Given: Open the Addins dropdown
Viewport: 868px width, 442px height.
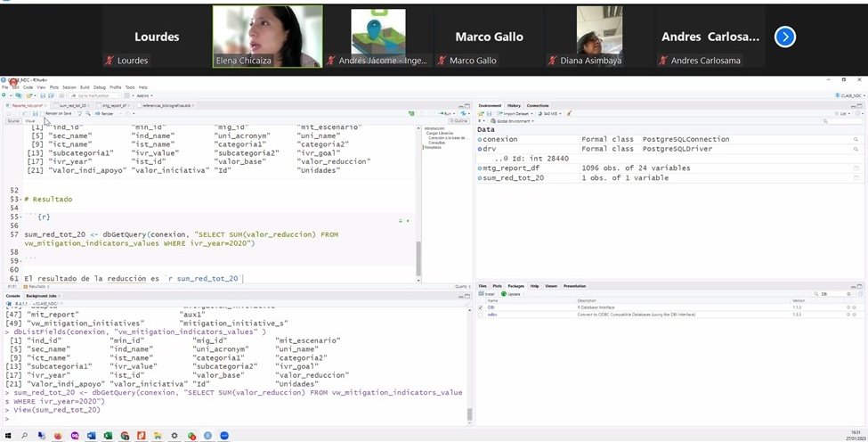Looking at the screenshot, I should 143,96.
